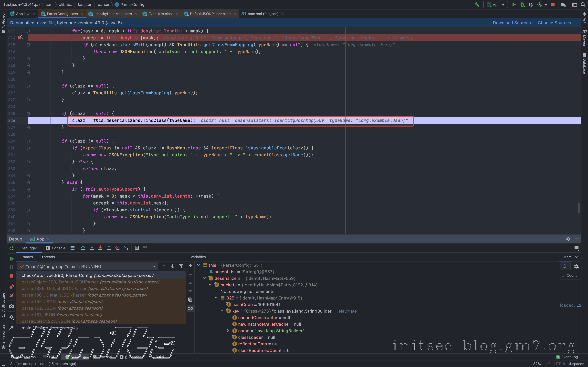The image size is (588, 367).
Task: Click the editor vertical scrollbar thumb
Action: 579,208
